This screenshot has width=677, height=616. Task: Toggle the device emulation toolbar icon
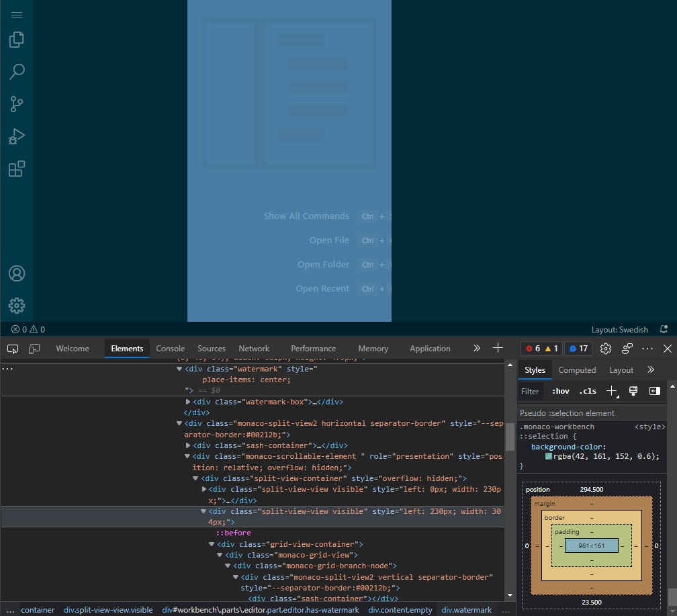pyautogui.click(x=34, y=348)
